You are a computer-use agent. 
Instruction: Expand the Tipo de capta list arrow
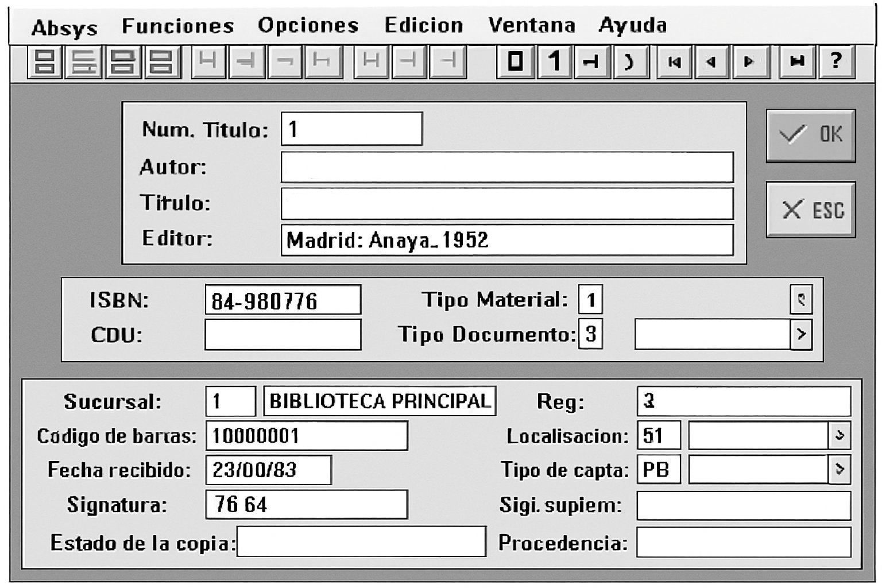click(x=839, y=469)
